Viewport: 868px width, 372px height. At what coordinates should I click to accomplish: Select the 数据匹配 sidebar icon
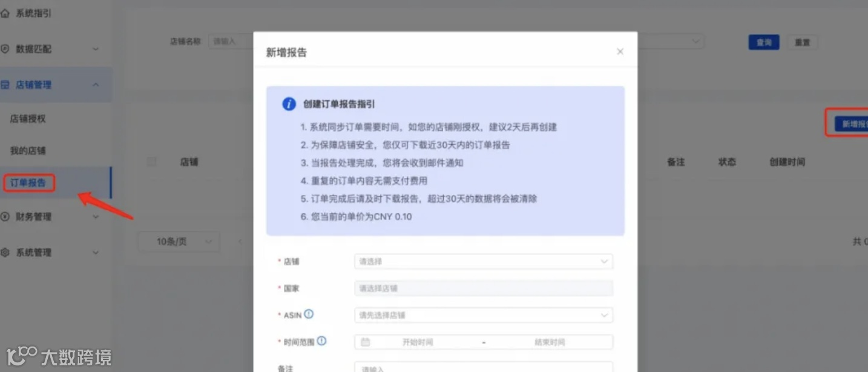pyautogui.click(x=6, y=48)
